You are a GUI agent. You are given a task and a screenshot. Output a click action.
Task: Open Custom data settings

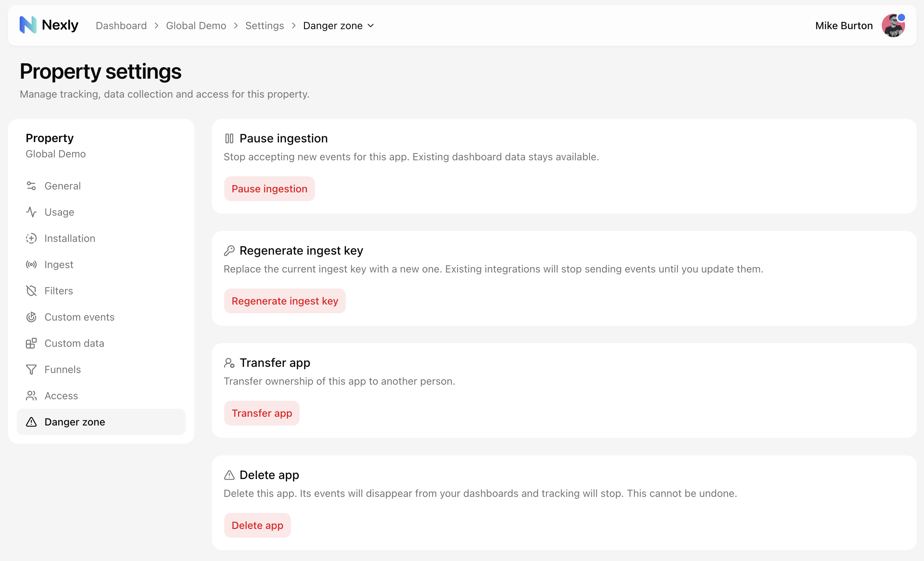pyautogui.click(x=101, y=344)
